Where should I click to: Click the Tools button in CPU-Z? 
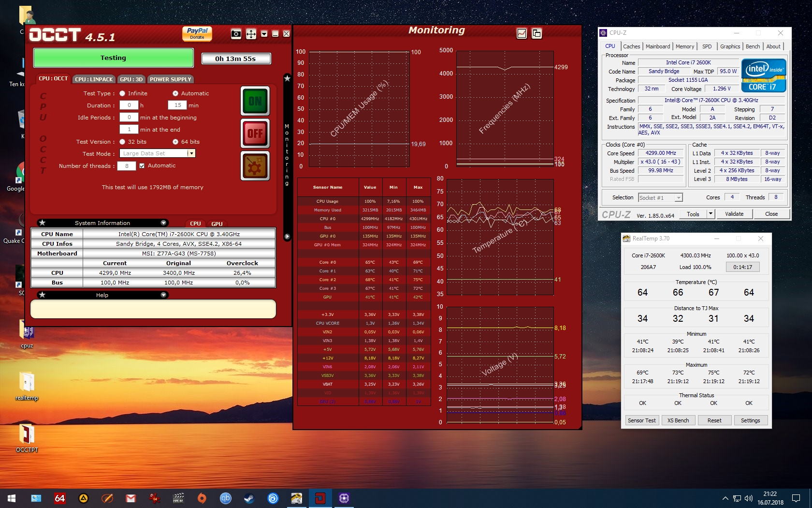pyautogui.click(x=693, y=214)
